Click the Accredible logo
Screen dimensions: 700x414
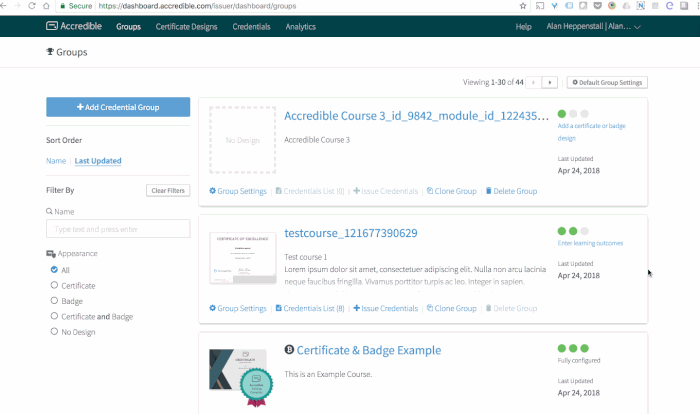[74, 26]
